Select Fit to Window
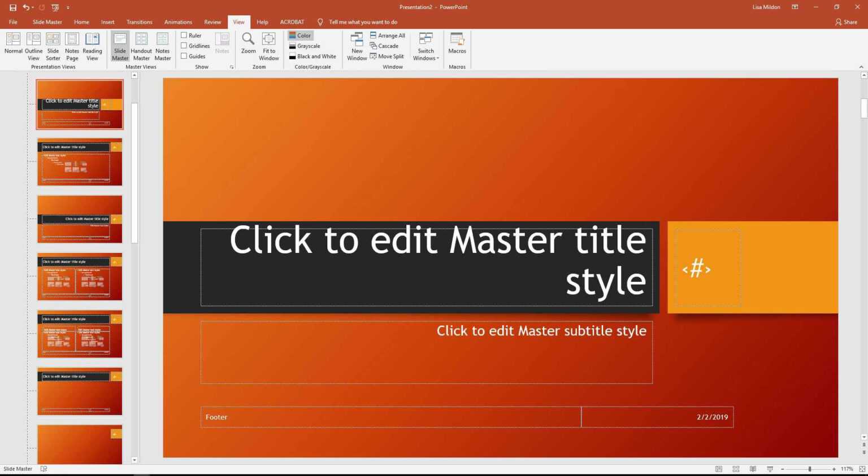Viewport: 868px width, 476px height. (268, 45)
